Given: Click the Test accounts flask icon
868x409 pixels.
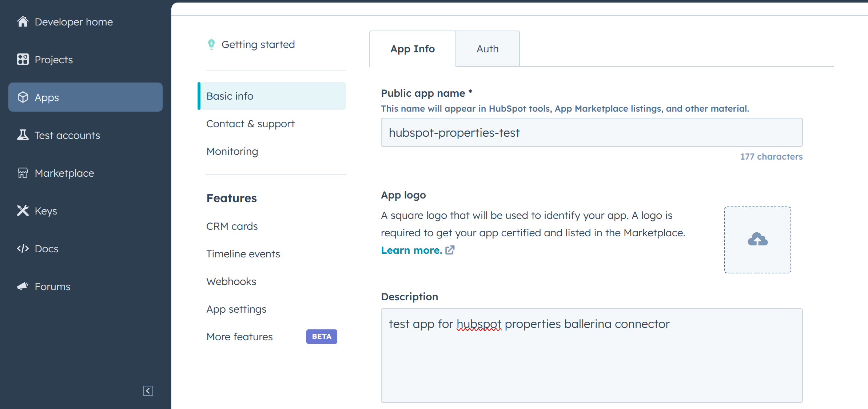Looking at the screenshot, I should click(x=23, y=135).
